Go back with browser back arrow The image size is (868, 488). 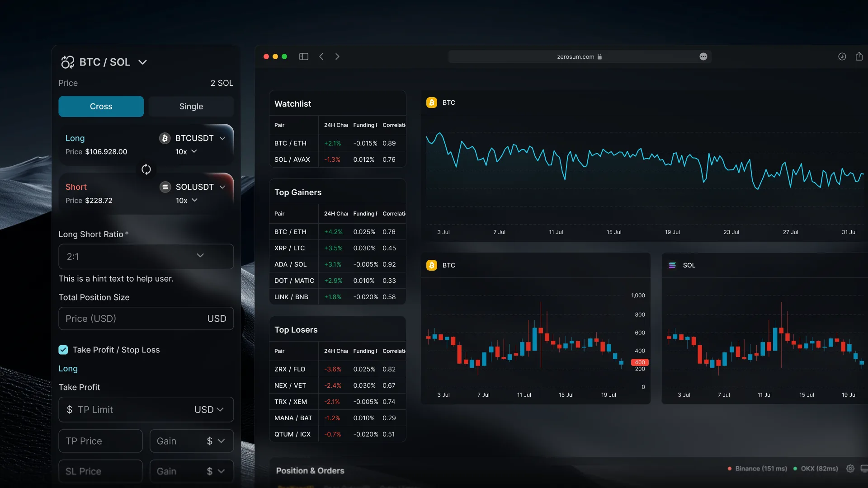click(321, 56)
